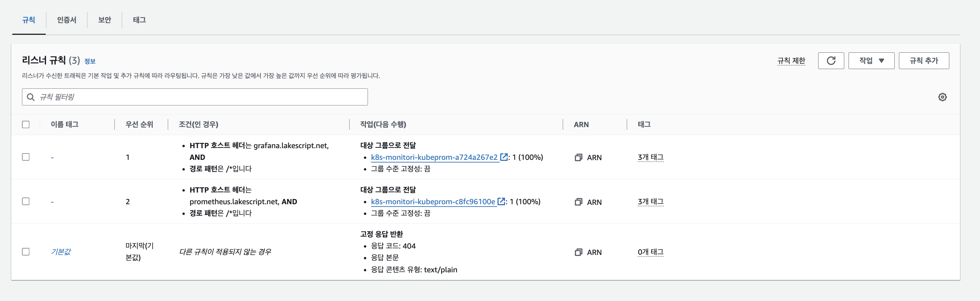The height and width of the screenshot is (301, 980).
Task: Open target group k8s-monitori-kubeprom-a724a267e2 link
Action: coord(434,157)
